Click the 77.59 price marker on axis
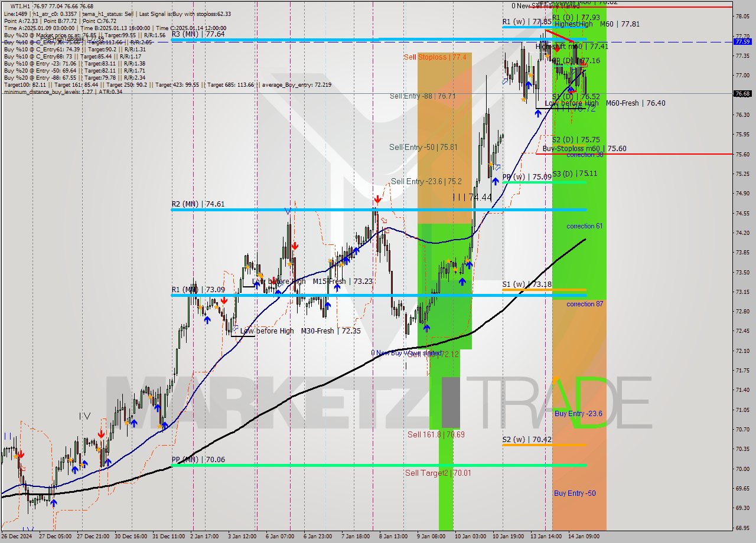This screenshot has width=756, height=543. point(742,42)
